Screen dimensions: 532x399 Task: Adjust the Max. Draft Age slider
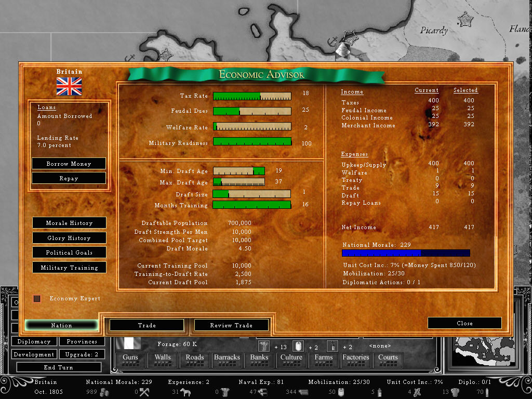(239, 182)
